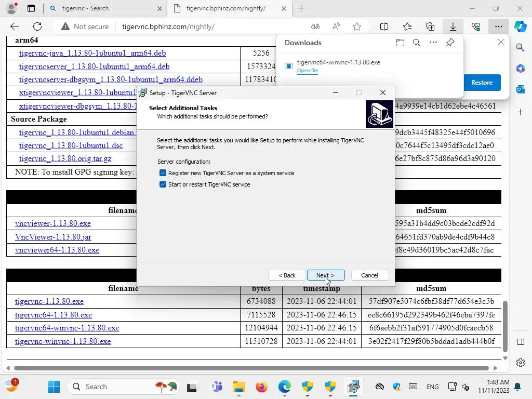
Task: Close the tigervnc - Search tab
Action: [x=159, y=8]
